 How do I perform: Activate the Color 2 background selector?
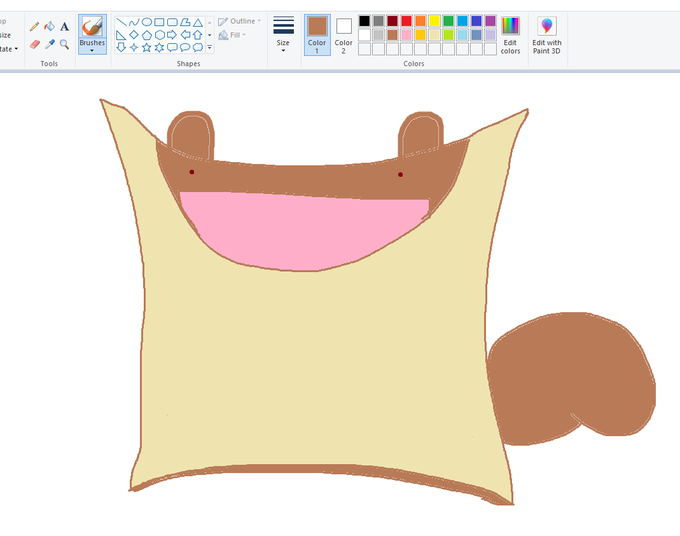coord(343,35)
